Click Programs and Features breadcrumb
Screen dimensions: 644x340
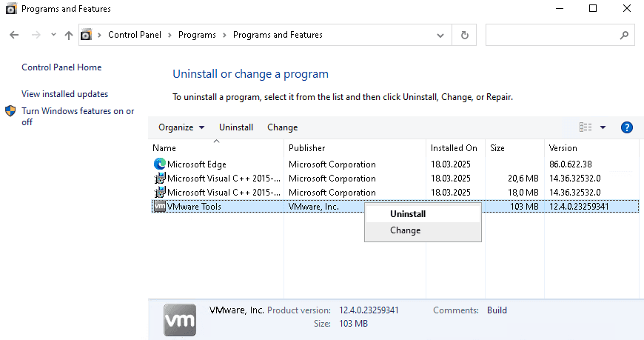(x=278, y=35)
